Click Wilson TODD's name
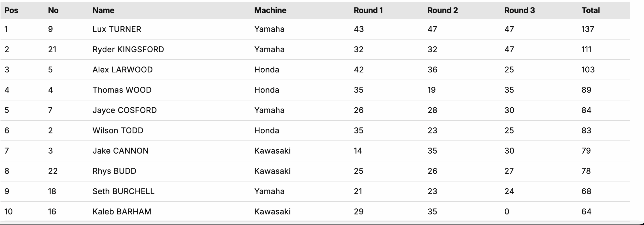This screenshot has height=225, width=644. pyautogui.click(x=118, y=130)
